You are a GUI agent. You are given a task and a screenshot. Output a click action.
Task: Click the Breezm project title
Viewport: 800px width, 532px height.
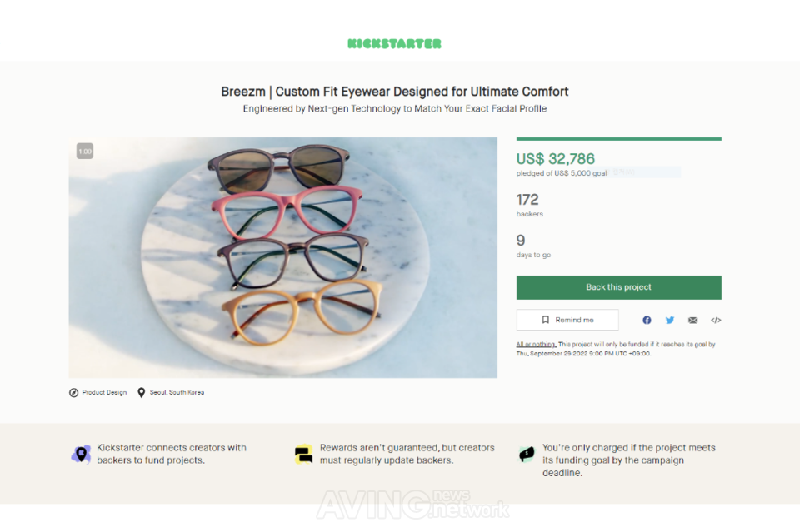point(395,92)
